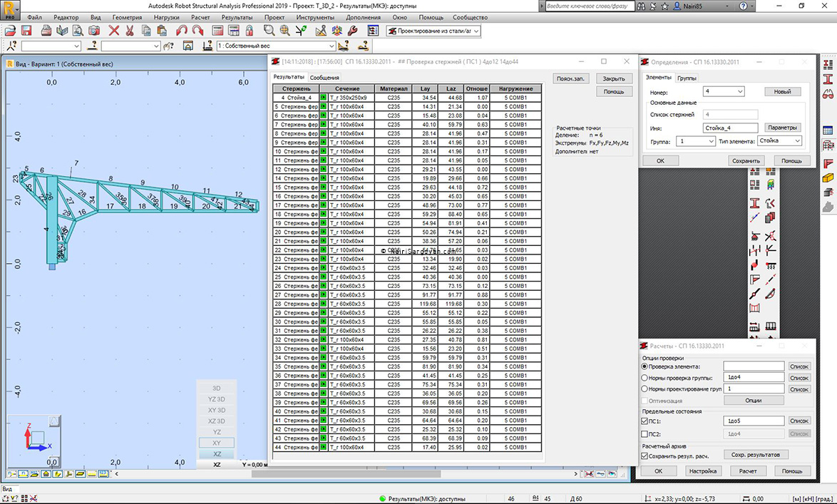Open the 'Инструменты' menu

click(x=315, y=18)
